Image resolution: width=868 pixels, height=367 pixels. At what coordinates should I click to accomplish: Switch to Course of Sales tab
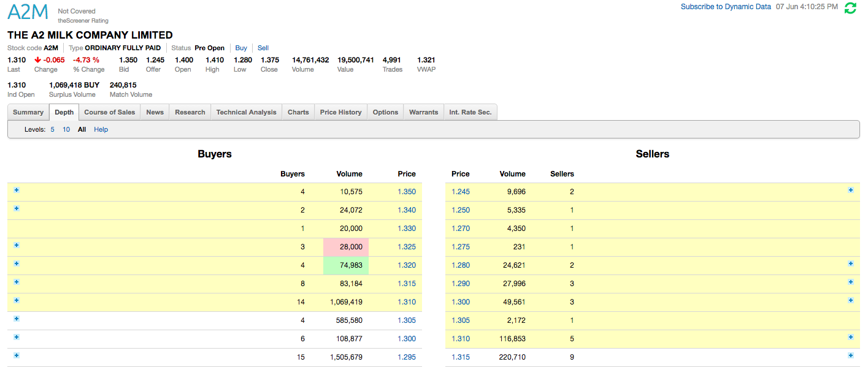tap(110, 112)
